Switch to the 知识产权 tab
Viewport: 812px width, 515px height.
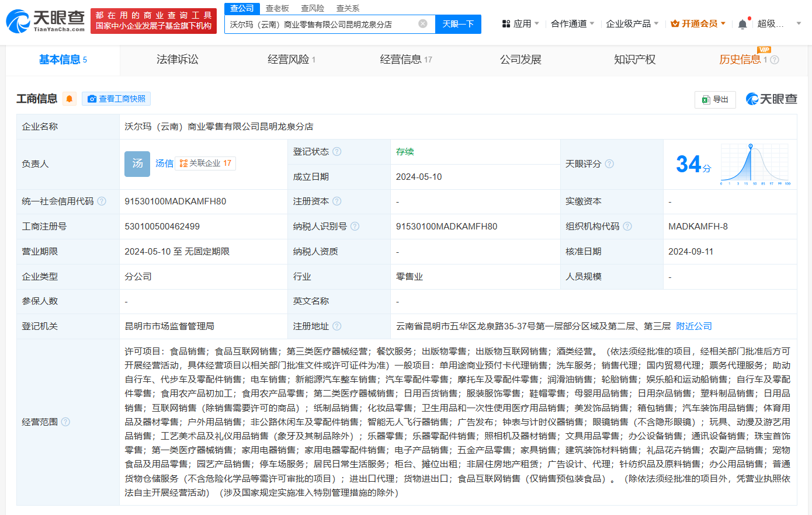[x=634, y=60]
